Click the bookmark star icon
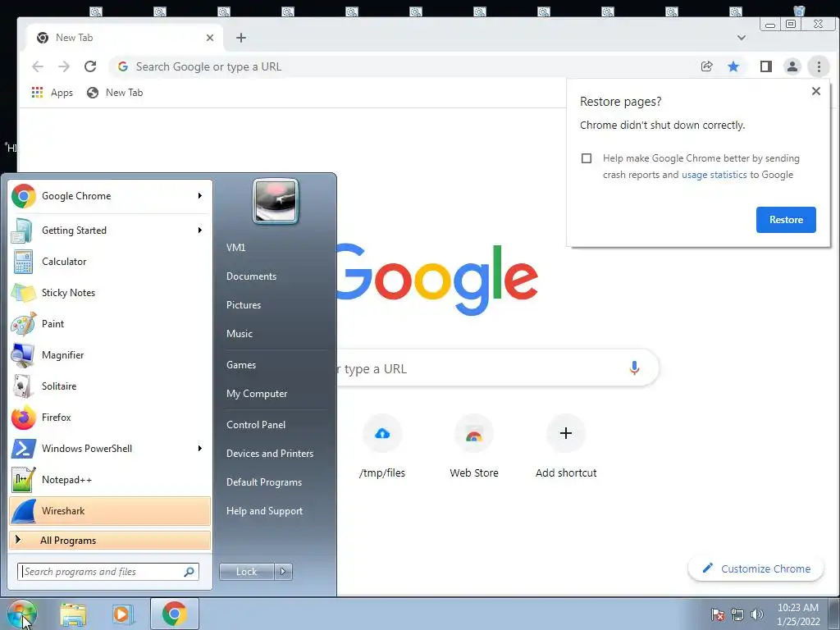Image resolution: width=840 pixels, height=630 pixels. (x=733, y=66)
